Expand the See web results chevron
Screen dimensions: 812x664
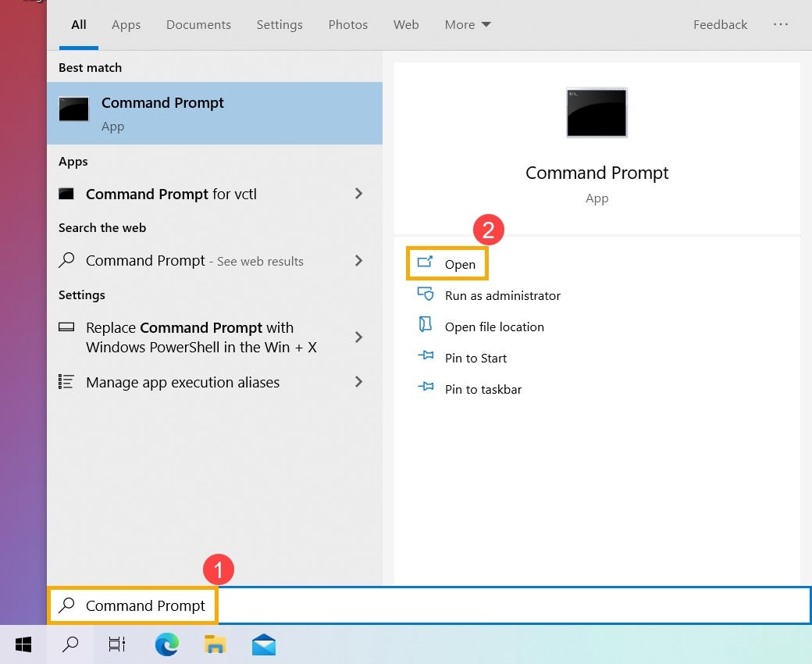point(358,261)
